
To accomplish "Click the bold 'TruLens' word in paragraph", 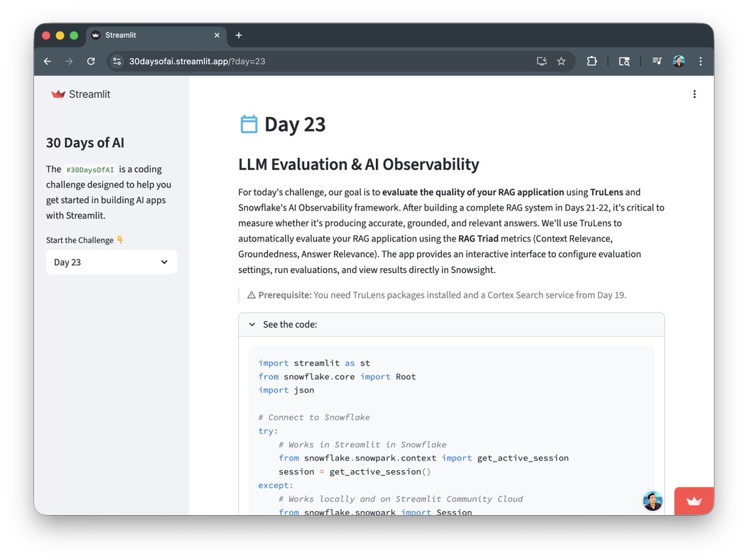I will tap(607, 192).
